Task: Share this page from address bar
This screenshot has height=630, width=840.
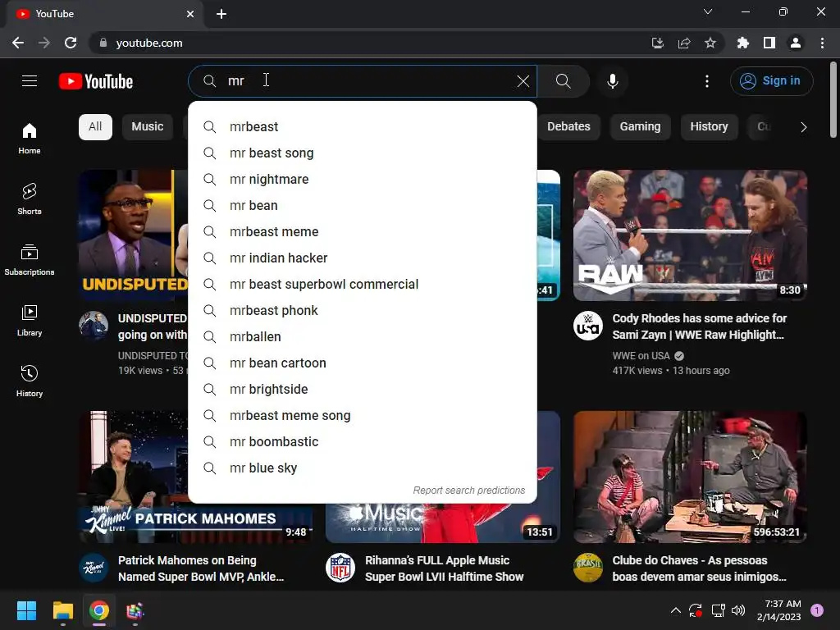Action: (684, 43)
